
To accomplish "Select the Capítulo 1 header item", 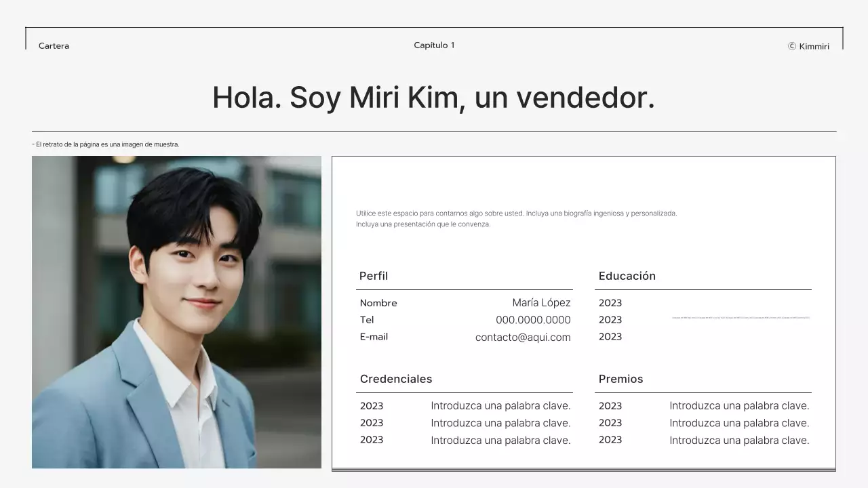I will 434,45.
